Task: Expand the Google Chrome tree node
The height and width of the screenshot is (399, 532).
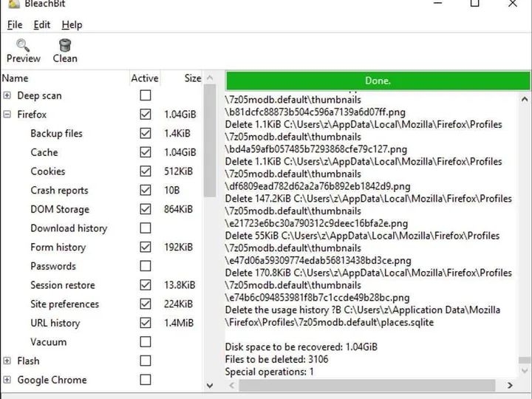Action: pyautogui.click(x=7, y=380)
